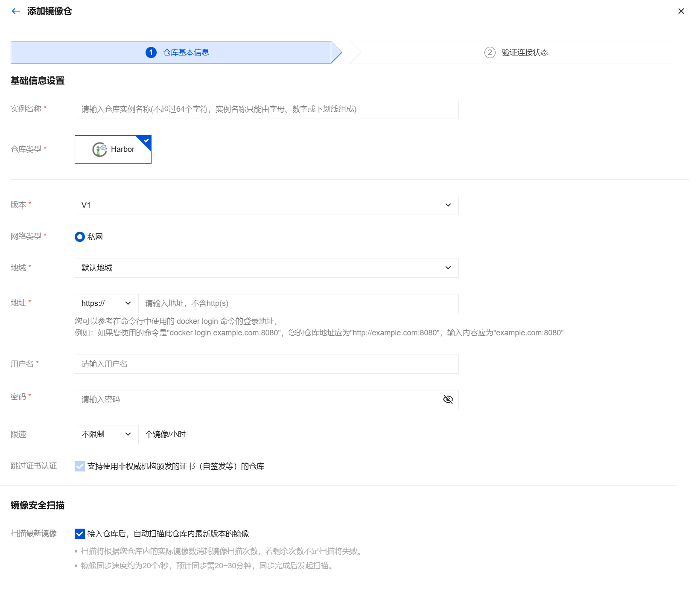Click the back arrow beside 添加镜像仓

16,12
